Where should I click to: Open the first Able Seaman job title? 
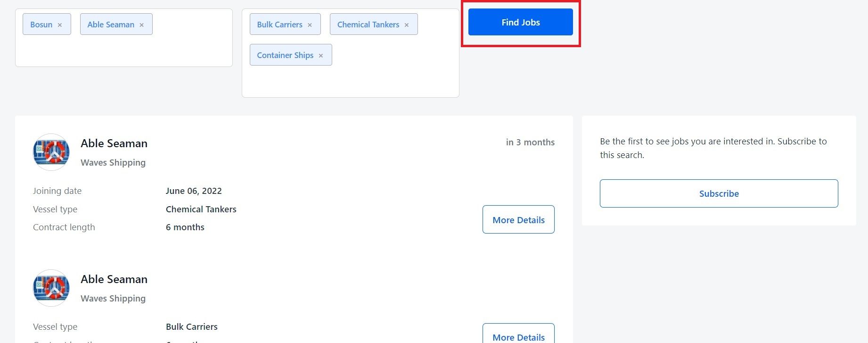(114, 143)
